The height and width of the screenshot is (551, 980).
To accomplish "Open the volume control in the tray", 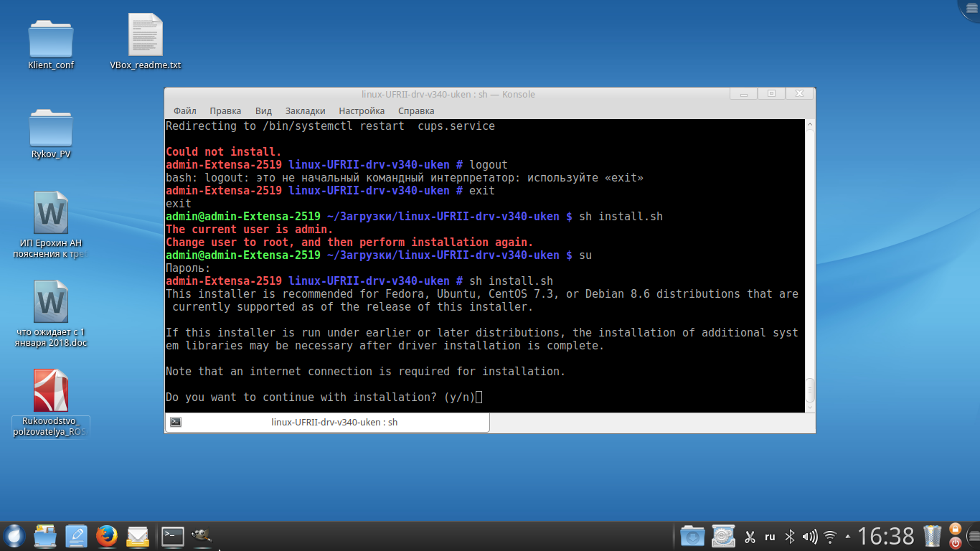I will (810, 537).
